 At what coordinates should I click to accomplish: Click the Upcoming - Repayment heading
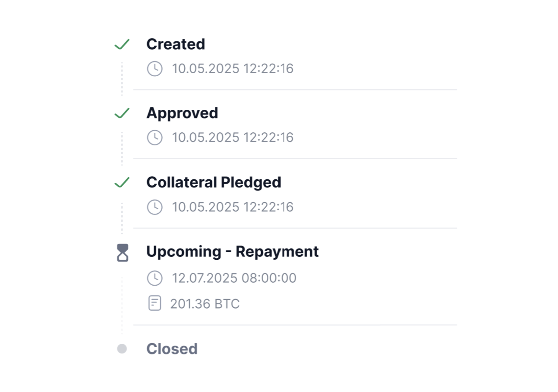pos(232,252)
